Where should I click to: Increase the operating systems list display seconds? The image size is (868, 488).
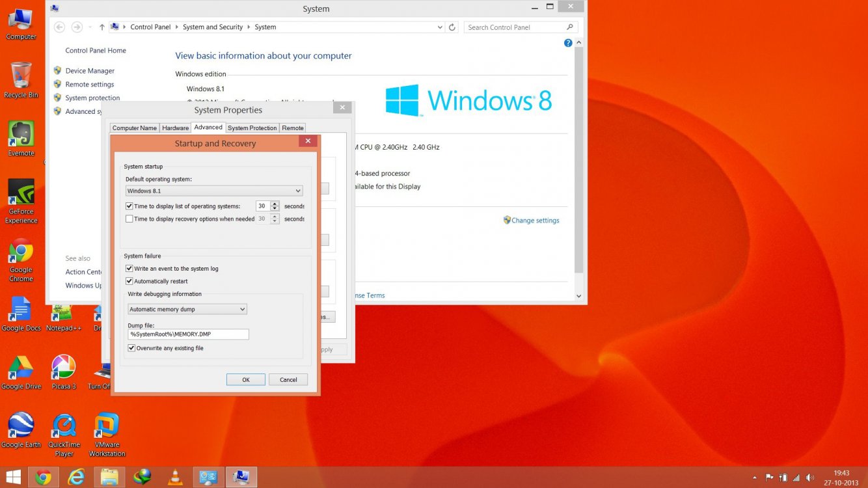click(275, 204)
